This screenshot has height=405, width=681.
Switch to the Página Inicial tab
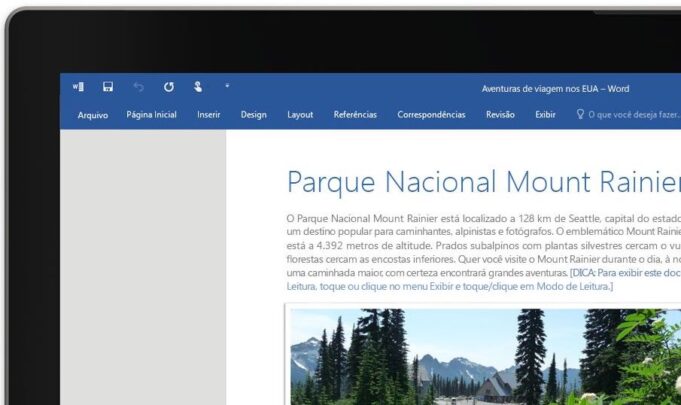click(x=151, y=115)
